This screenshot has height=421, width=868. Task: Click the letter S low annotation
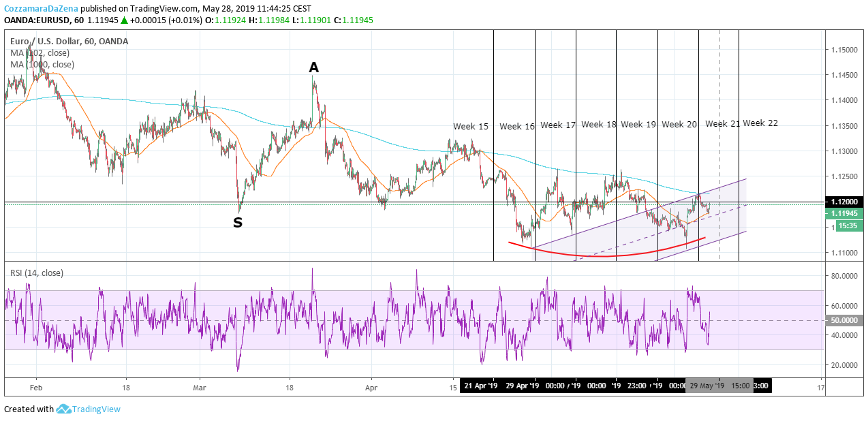238,222
